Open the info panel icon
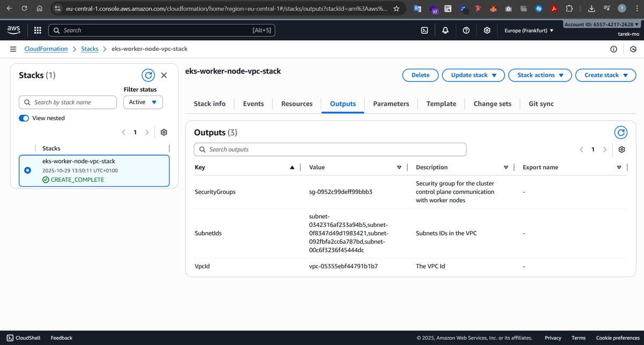 pyautogui.click(x=613, y=49)
